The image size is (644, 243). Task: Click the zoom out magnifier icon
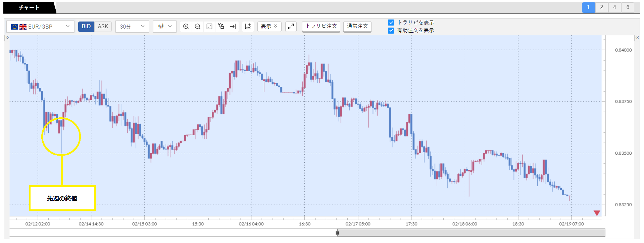(198, 26)
